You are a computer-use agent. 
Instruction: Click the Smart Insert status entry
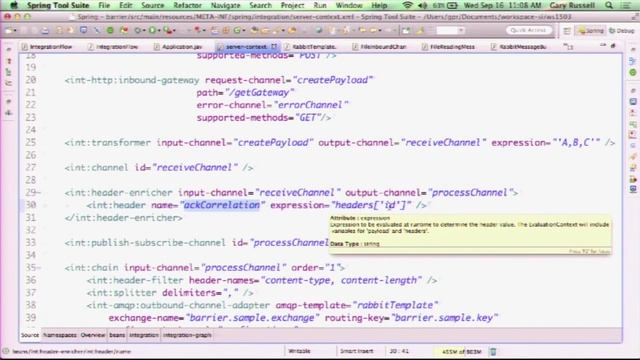tap(356, 351)
